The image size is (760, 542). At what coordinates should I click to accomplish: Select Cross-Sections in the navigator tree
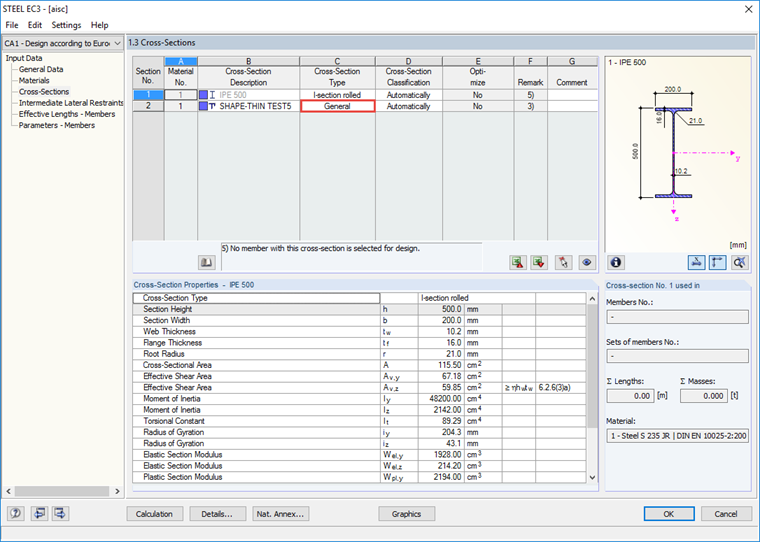pos(44,92)
